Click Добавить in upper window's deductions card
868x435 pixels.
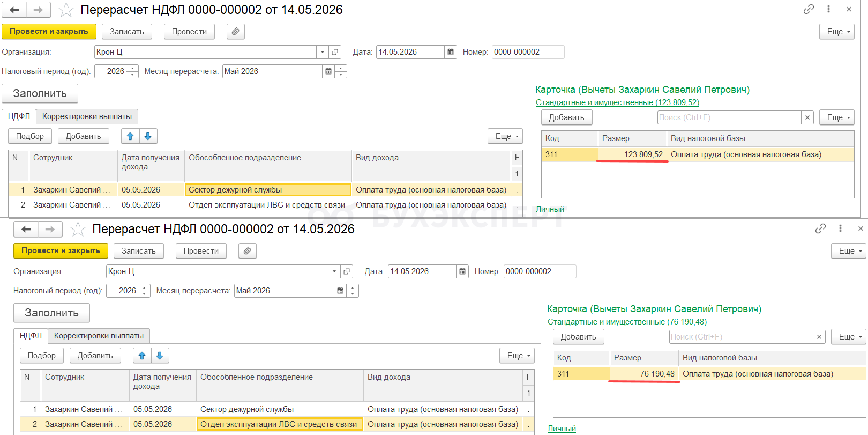point(566,117)
